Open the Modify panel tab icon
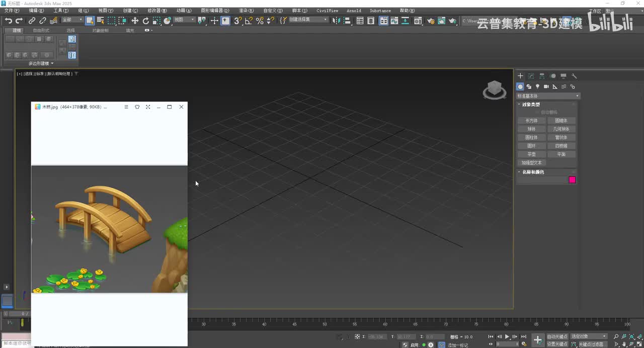The image size is (644, 348). coord(531,76)
